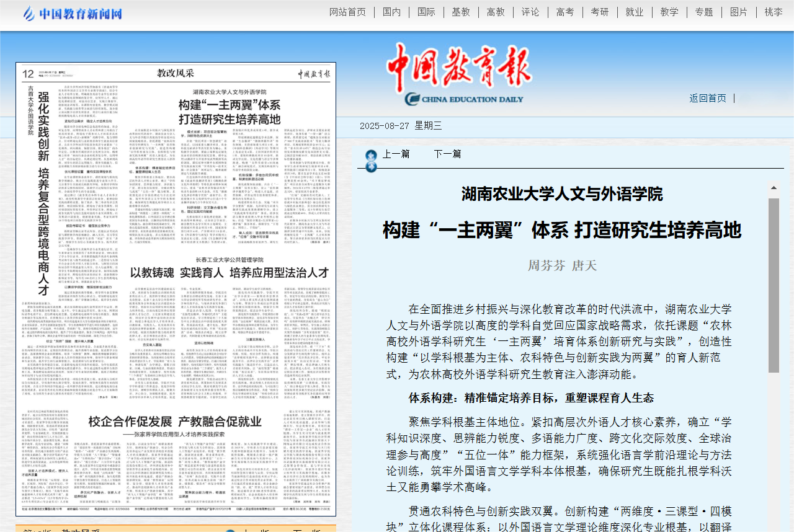Open the 就业 navigation item

pos(634,12)
